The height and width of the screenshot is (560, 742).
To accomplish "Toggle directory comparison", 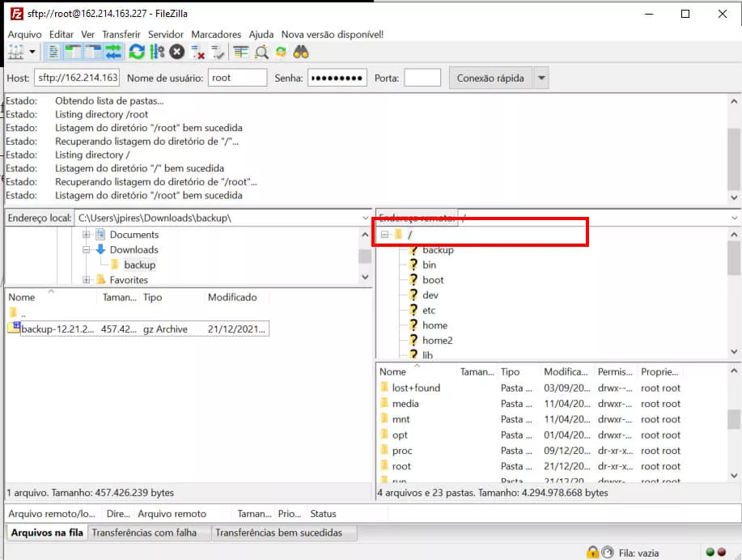I will coord(261,52).
